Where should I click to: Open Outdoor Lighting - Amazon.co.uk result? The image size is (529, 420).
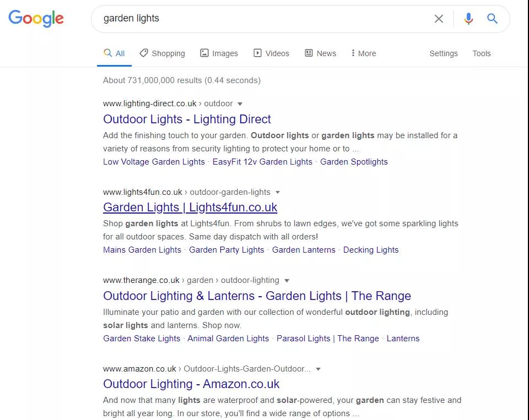point(191,384)
